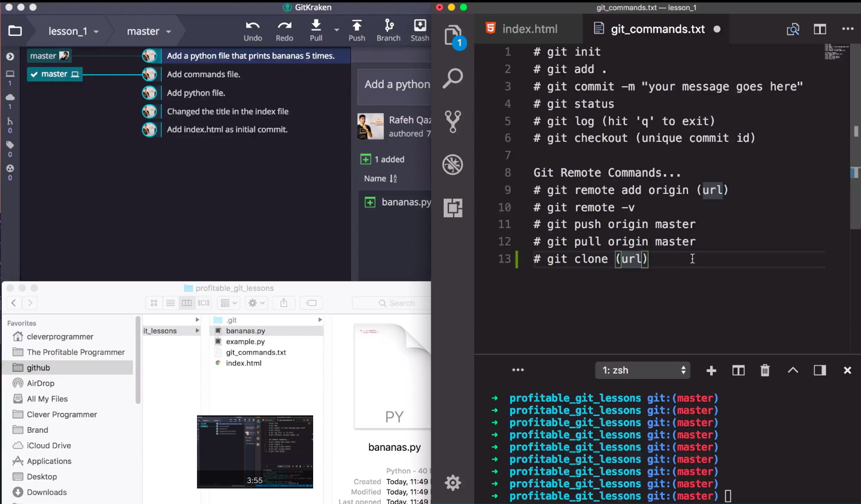
Task: Move panel position with panel layout icon
Action: [x=820, y=370]
